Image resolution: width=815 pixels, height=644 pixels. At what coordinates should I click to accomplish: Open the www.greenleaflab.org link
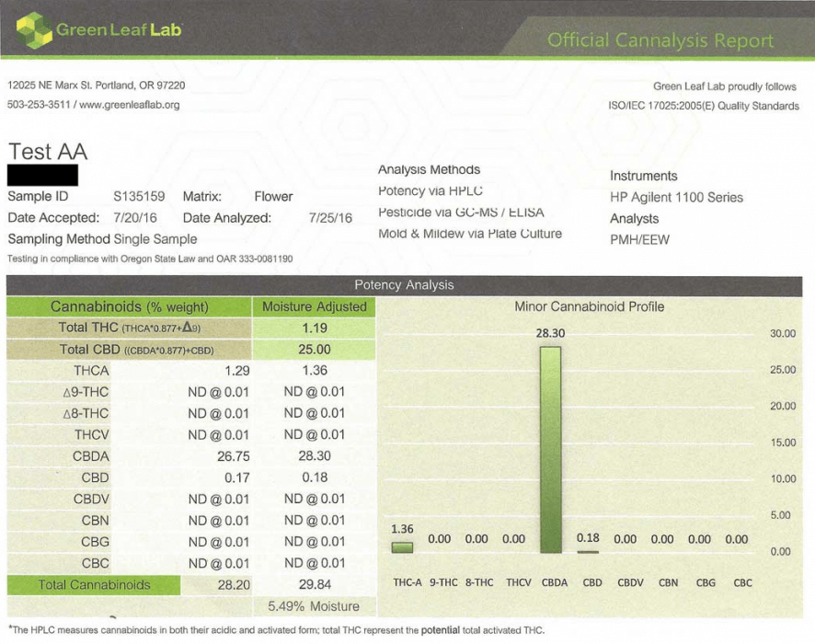point(130,105)
